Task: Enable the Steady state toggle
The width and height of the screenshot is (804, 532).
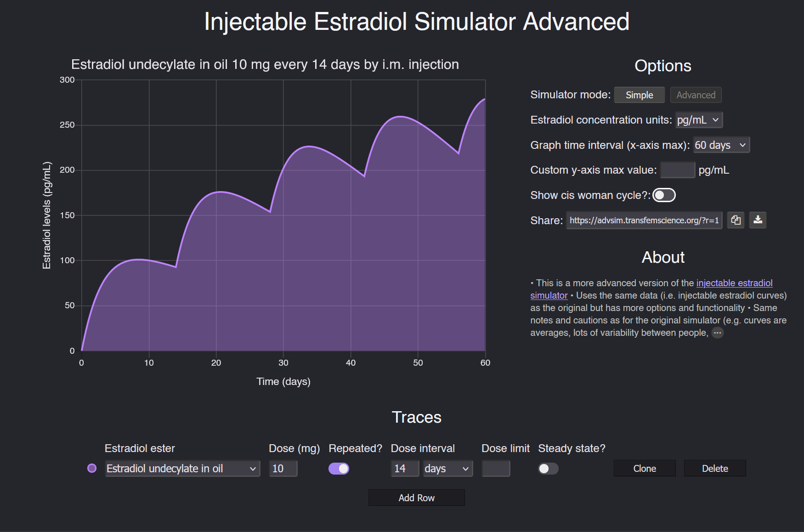Action: [549, 469]
